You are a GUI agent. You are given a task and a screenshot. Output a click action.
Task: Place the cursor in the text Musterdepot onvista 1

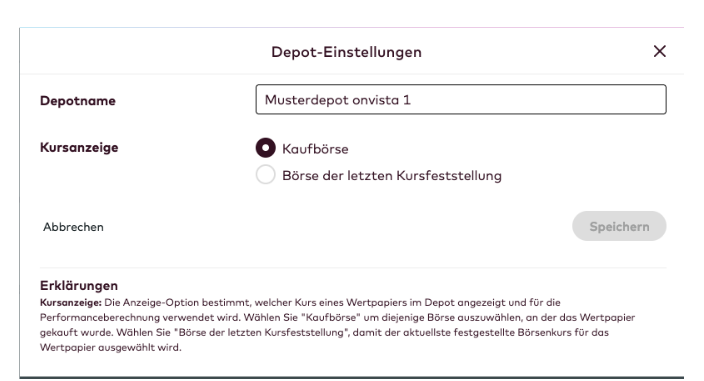coord(338,100)
